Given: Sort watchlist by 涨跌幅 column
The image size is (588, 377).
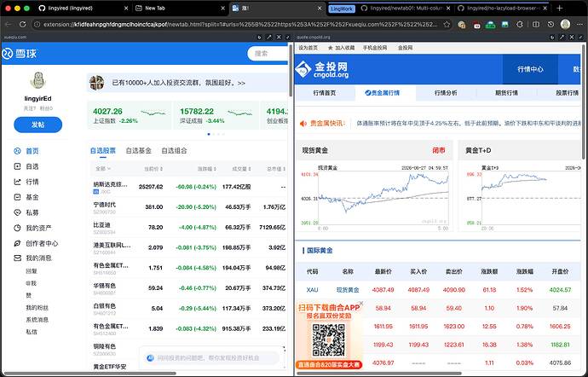Looking at the screenshot, I should (207, 169).
